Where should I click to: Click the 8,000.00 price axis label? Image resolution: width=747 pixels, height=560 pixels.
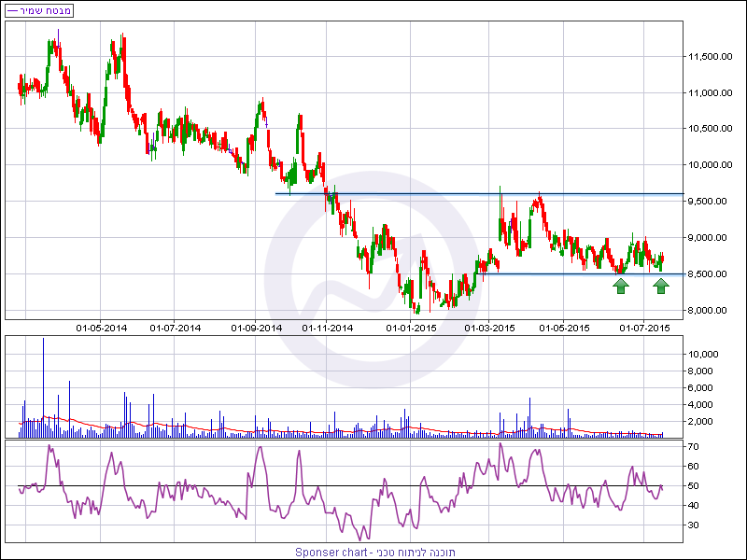(709, 310)
